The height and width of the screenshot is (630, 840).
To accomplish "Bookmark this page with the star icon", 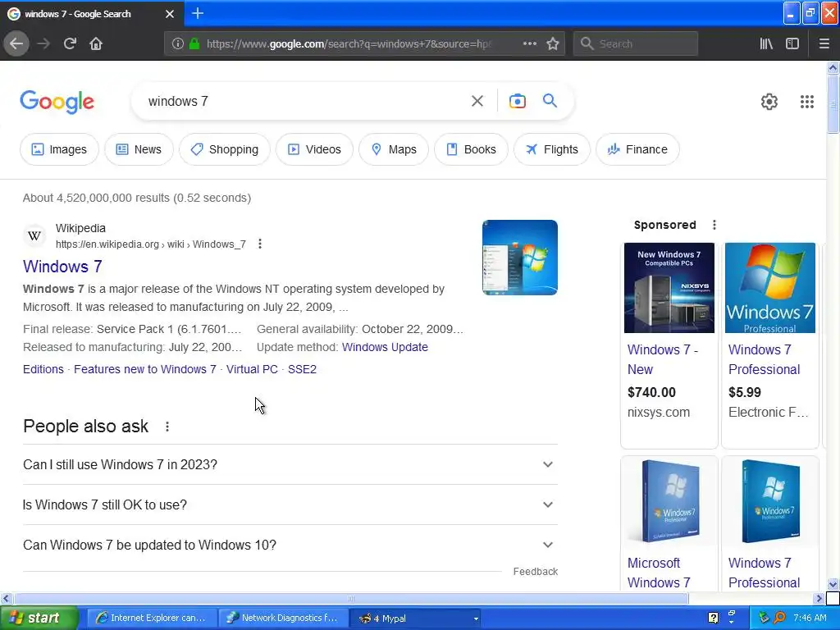I will pyautogui.click(x=553, y=44).
